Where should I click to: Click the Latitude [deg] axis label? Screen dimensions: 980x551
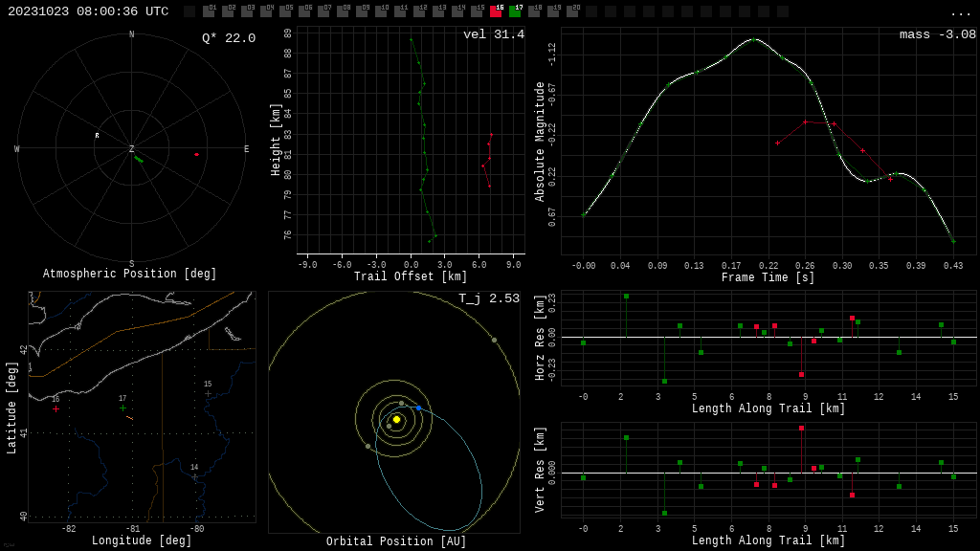[x=11, y=408]
